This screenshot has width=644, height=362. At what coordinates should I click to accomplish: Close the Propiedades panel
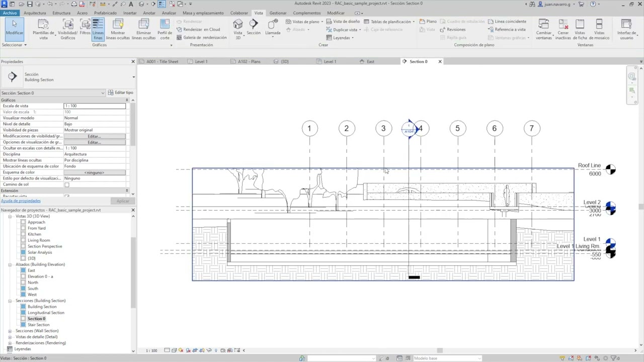[133, 61]
